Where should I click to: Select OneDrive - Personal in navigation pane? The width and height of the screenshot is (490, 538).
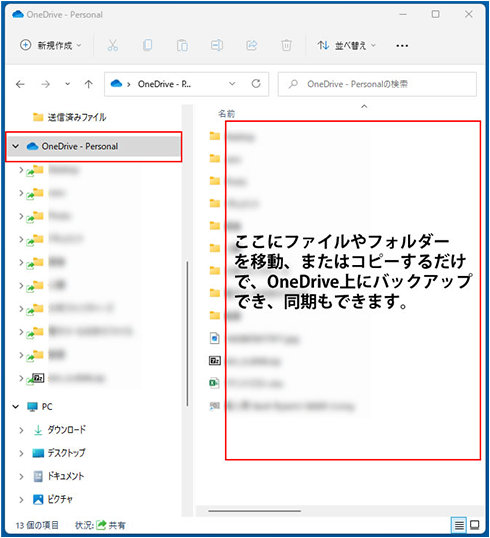pos(93,147)
